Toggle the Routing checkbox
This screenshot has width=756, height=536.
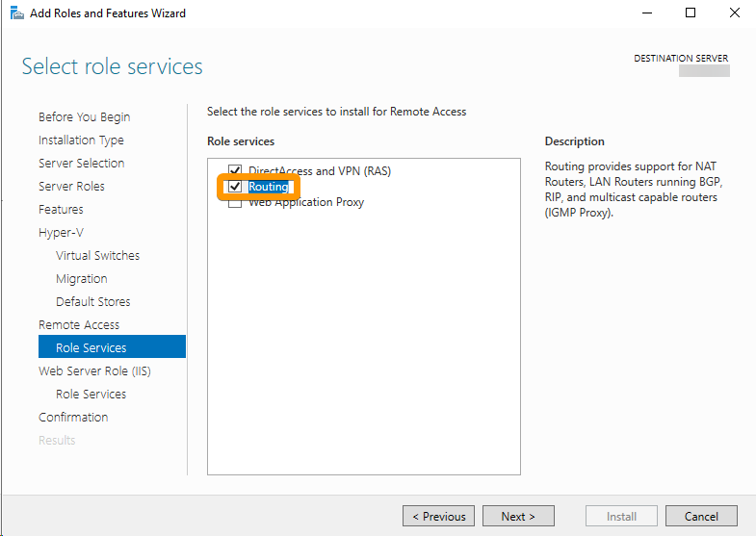[x=235, y=187]
